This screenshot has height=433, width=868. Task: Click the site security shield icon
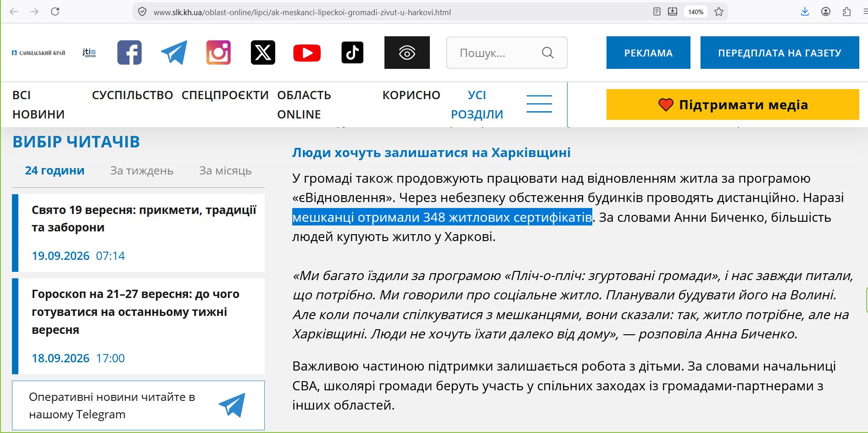[x=142, y=11]
